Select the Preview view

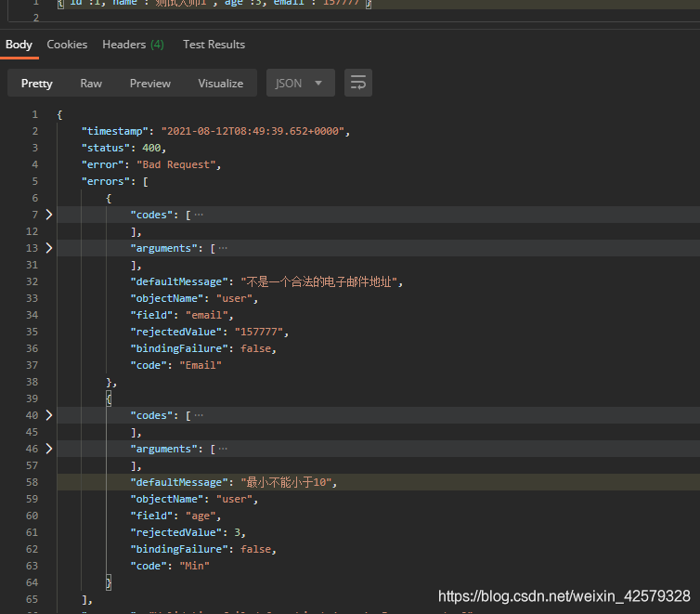(150, 84)
